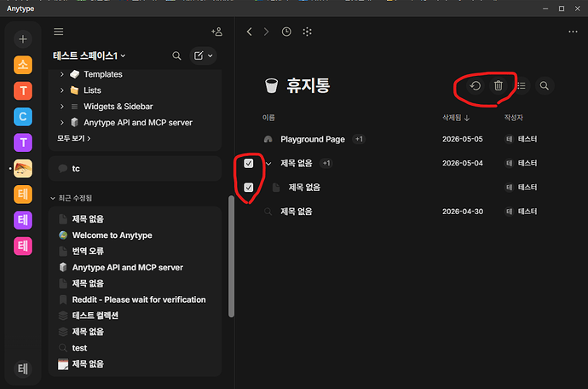Click the +1 badge beside the 2026-05-04 제목 없음
The width and height of the screenshot is (588, 389).
[326, 163]
